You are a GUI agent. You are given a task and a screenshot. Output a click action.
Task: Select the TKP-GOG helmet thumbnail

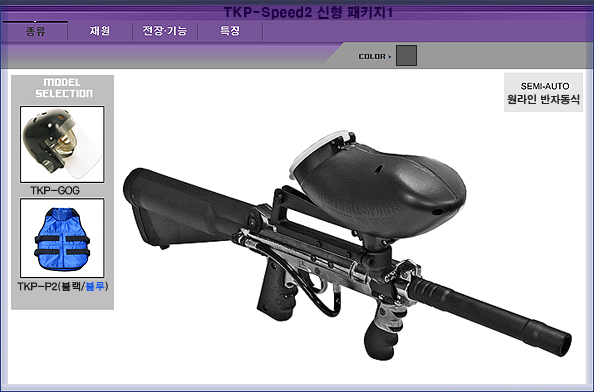(x=62, y=144)
